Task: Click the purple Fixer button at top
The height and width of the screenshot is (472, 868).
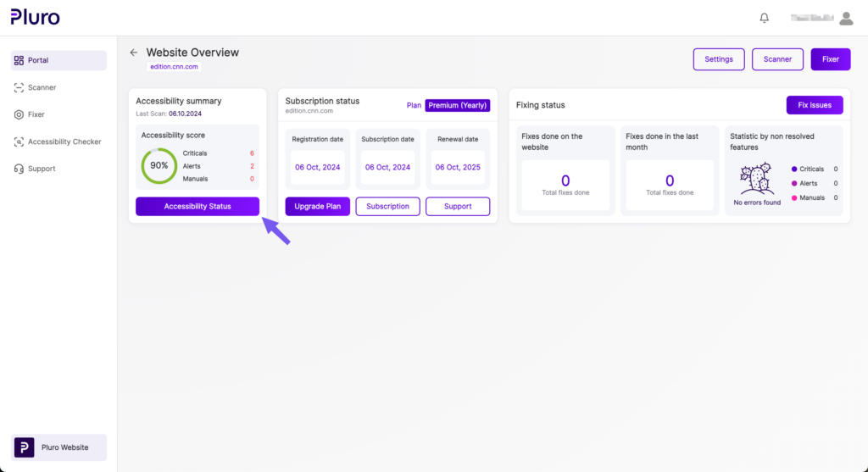Action: [830, 59]
